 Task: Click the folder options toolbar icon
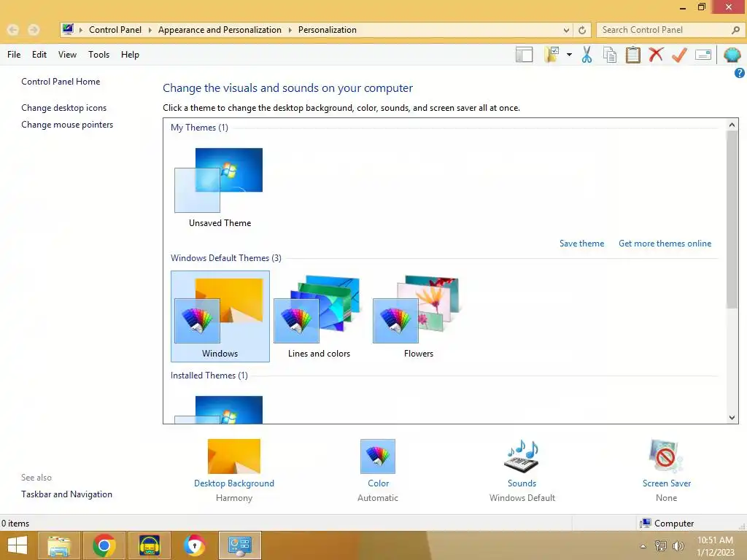pyautogui.click(x=551, y=54)
